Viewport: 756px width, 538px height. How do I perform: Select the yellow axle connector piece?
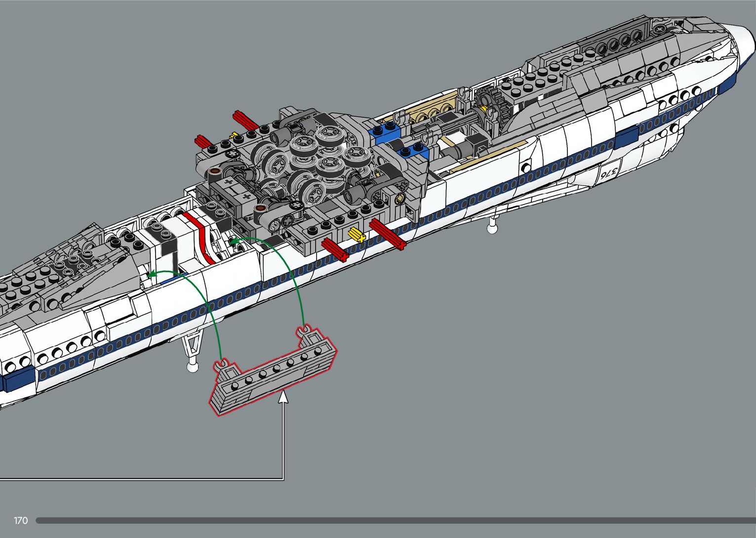357,236
